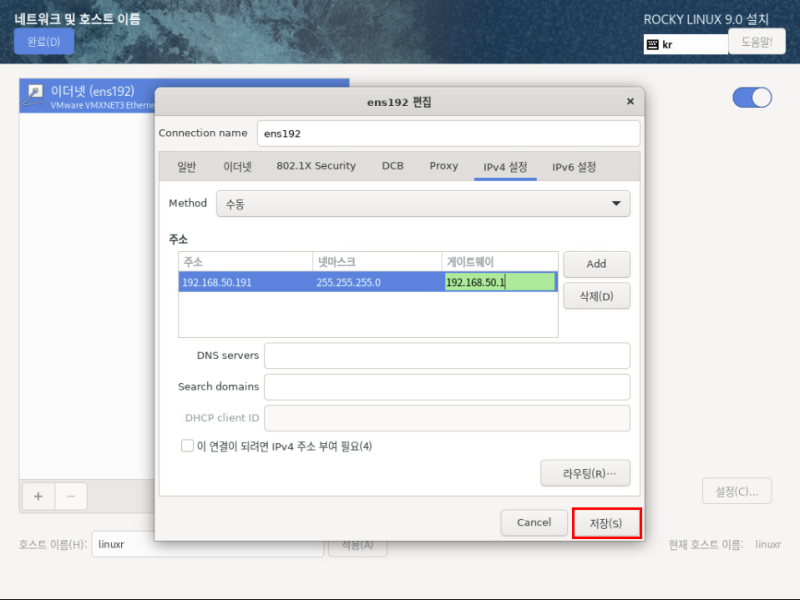
Task: Click the keyboard layout icon next to kr
Action: coord(653,44)
